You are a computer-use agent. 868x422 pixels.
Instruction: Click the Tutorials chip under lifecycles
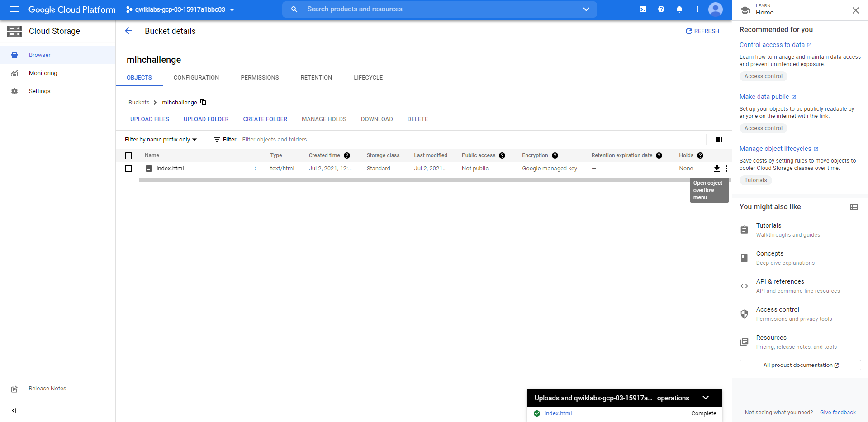click(756, 180)
